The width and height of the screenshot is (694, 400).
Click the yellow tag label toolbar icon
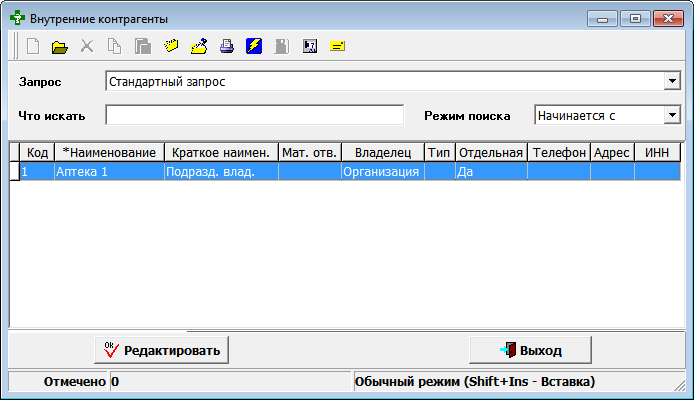[171, 46]
